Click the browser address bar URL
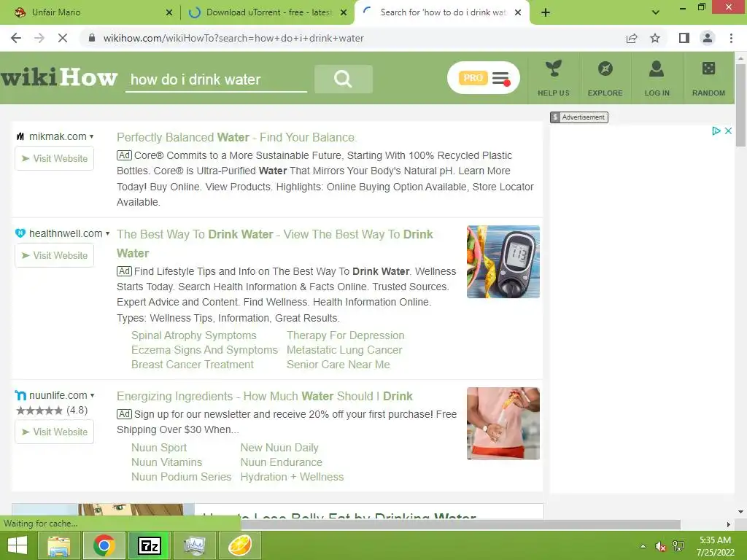747x560 pixels. (x=233, y=38)
